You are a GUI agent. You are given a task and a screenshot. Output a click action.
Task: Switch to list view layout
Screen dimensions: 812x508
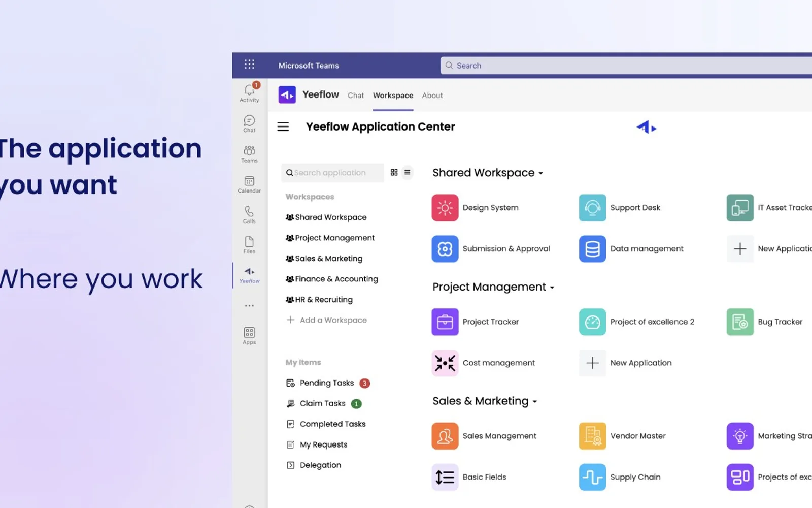[x=407, y=173]
